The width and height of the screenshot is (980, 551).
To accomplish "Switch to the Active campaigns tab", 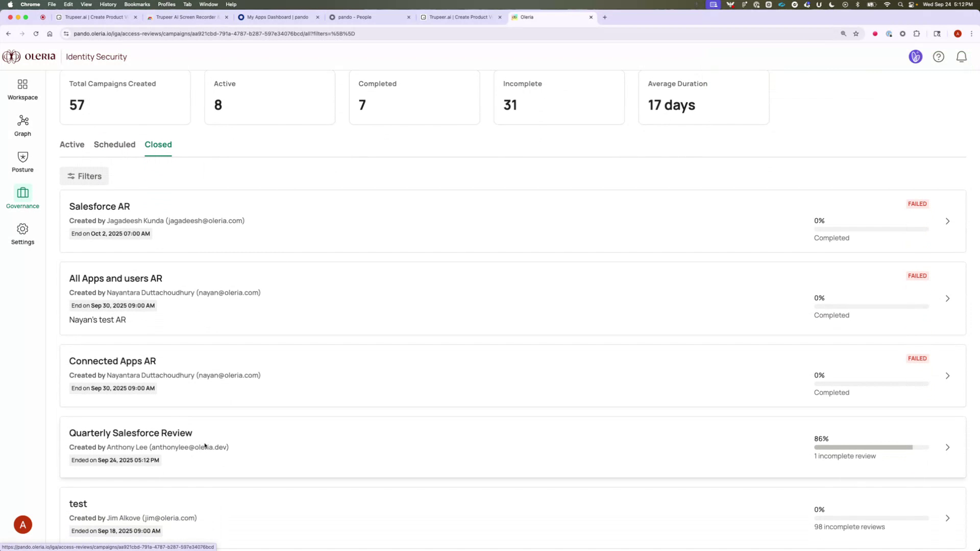I will click(x=71, y=144).
